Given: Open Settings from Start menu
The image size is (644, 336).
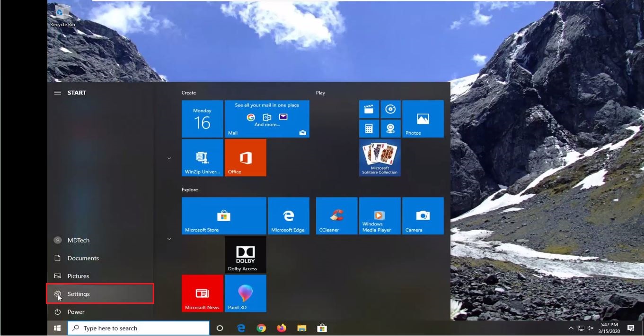Looking at the screenshot, I should pyautogui.click(x=100, y=294).
